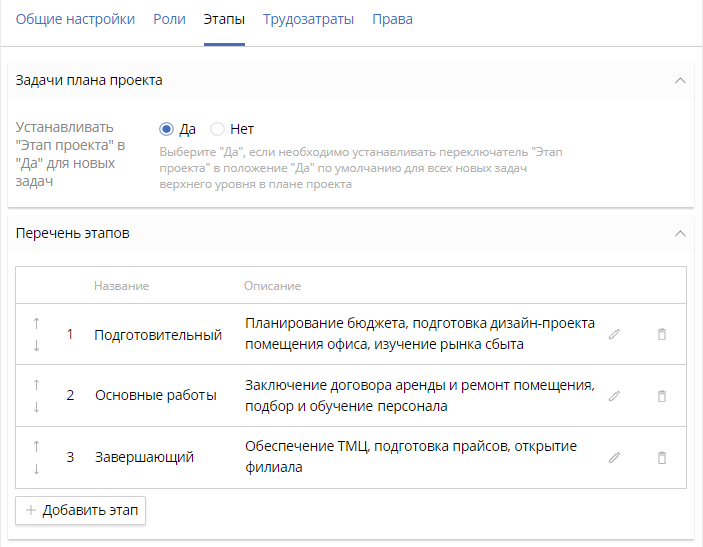Select the Да radio button
The width and height of the screenshot is (703, 547).
(x=167, y=129)
